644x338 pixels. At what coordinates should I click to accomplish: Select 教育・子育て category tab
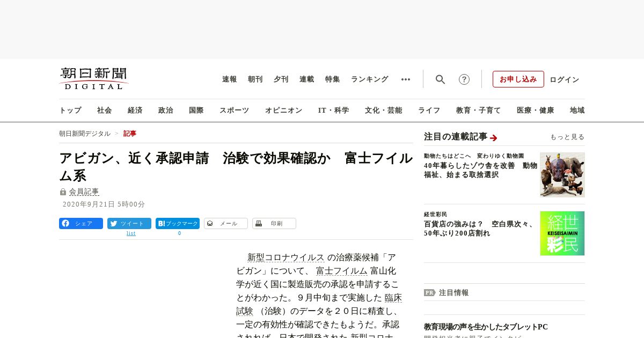tap(479, 111)
